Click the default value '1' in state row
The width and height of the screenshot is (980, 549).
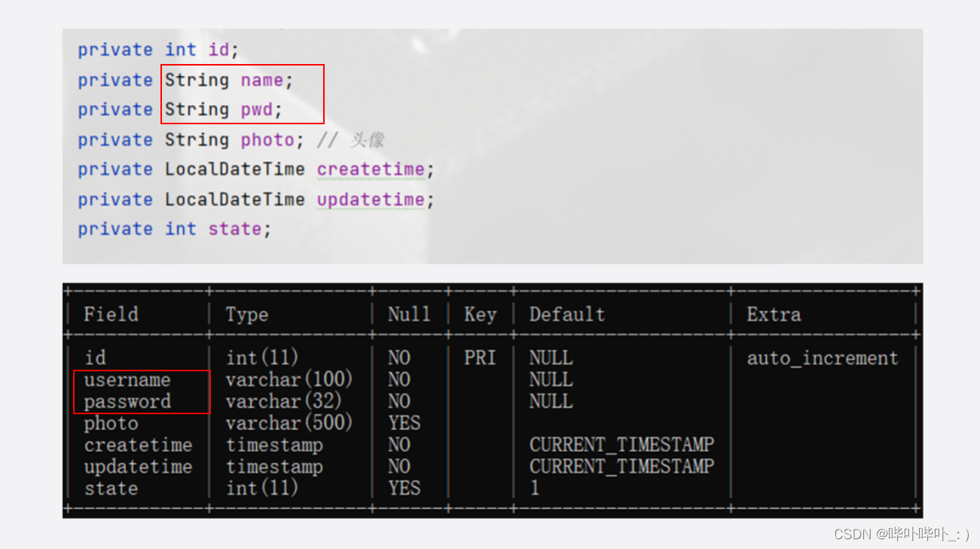[535, 489]
